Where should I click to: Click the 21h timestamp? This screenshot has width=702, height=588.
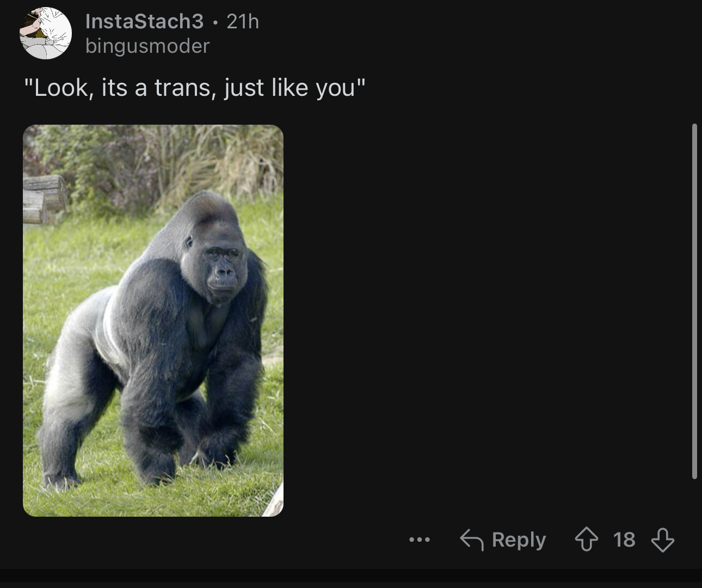(x=243, y=21)
